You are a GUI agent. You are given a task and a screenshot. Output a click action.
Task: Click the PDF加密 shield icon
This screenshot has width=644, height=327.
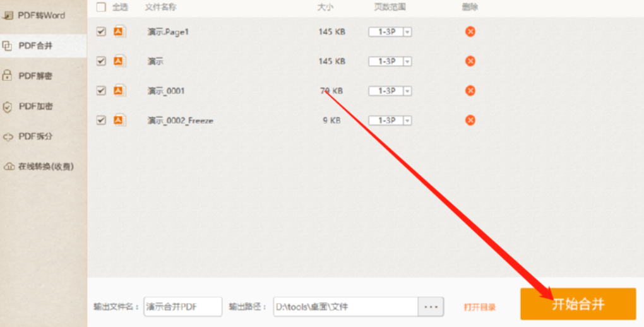[x=8, y=107]
